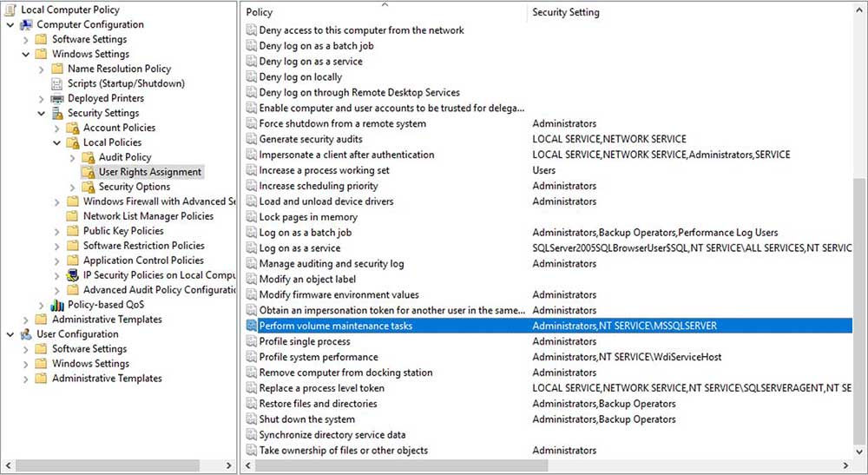
Task: Click the Policy-based QoS chart icon
Action: (57, 305)
